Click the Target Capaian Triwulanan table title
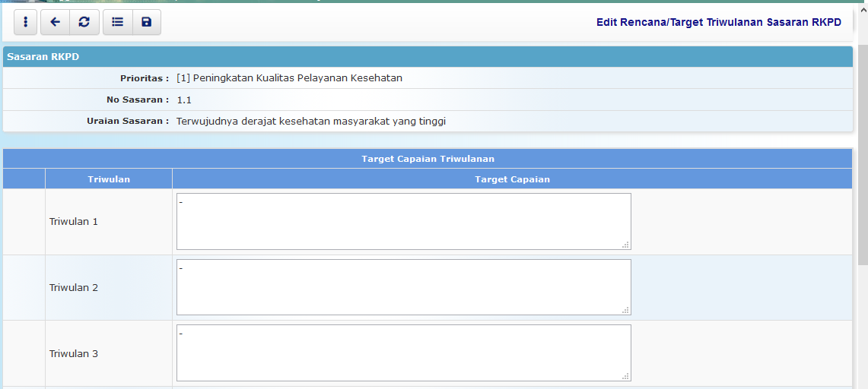868x389 pixels. [428, 159]
